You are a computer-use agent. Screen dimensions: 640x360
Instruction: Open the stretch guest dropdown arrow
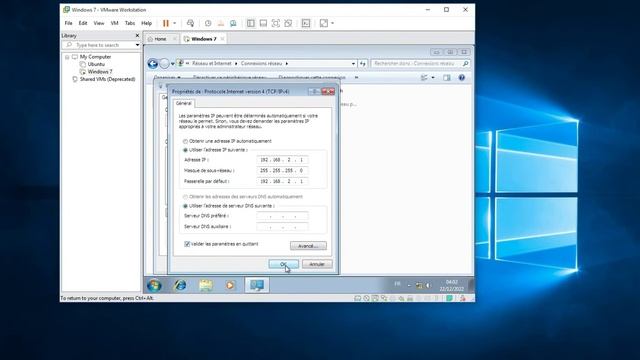click(333, 23)
